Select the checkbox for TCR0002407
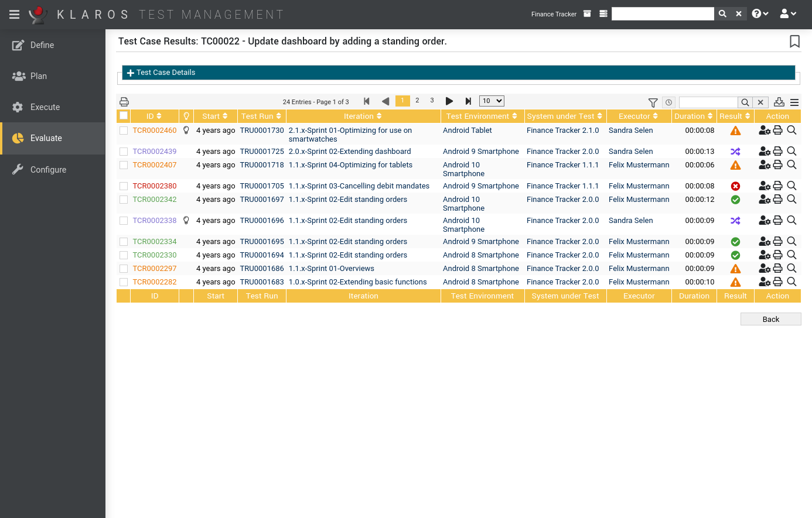 pyautogui.click(x=124, y=165)
